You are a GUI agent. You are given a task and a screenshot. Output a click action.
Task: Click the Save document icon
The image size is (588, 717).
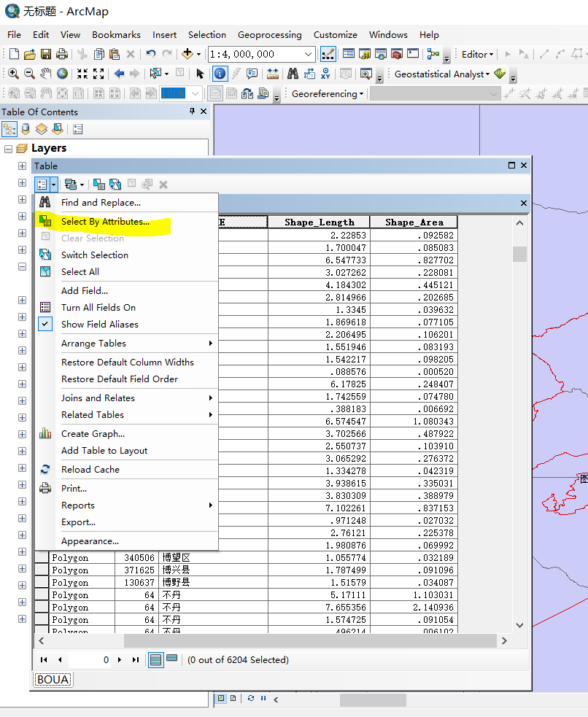click(46, 54)
